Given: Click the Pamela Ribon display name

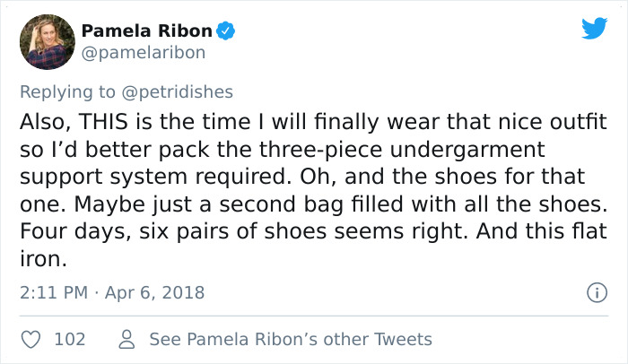Looking at the screenshot, I should [147, 31].
